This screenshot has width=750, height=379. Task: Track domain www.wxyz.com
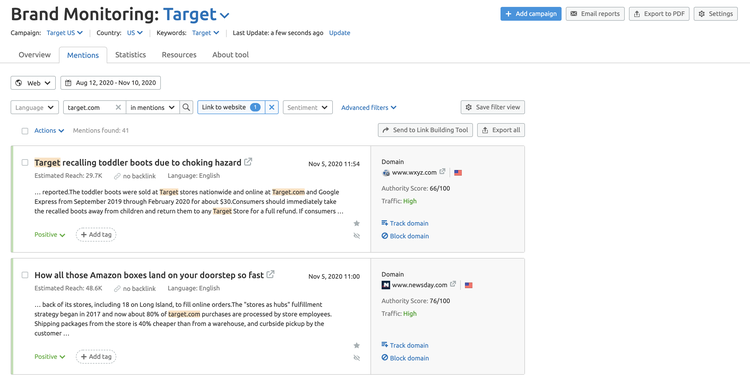[405, 223]
